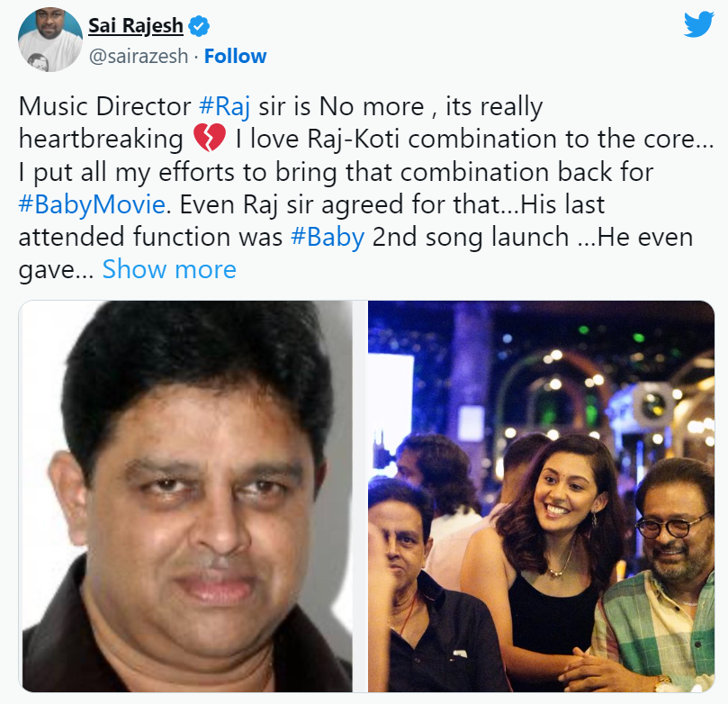Click the blue verified badge

point(200,26)
